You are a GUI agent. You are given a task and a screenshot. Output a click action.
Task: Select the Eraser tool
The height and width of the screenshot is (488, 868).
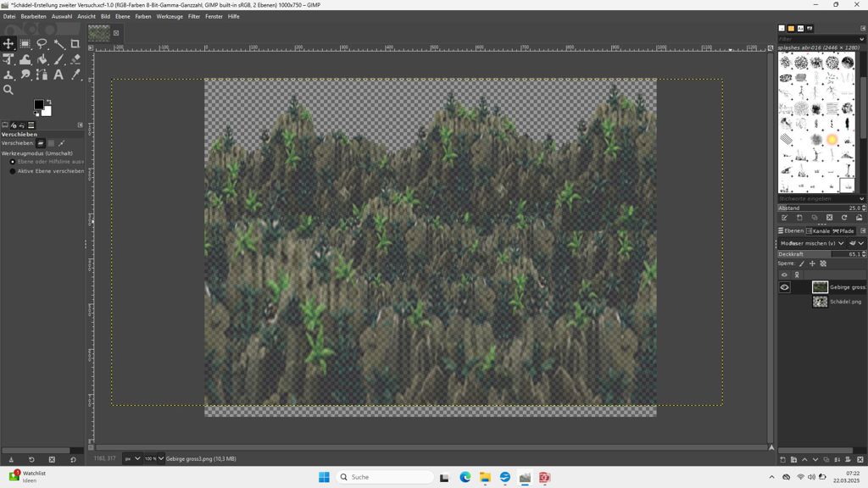point(75,59)
